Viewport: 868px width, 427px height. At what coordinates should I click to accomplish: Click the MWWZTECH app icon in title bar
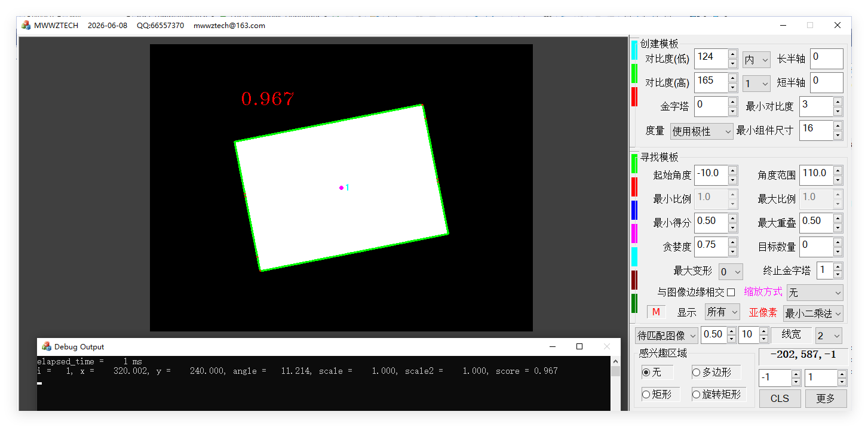[x=26, y=25]
